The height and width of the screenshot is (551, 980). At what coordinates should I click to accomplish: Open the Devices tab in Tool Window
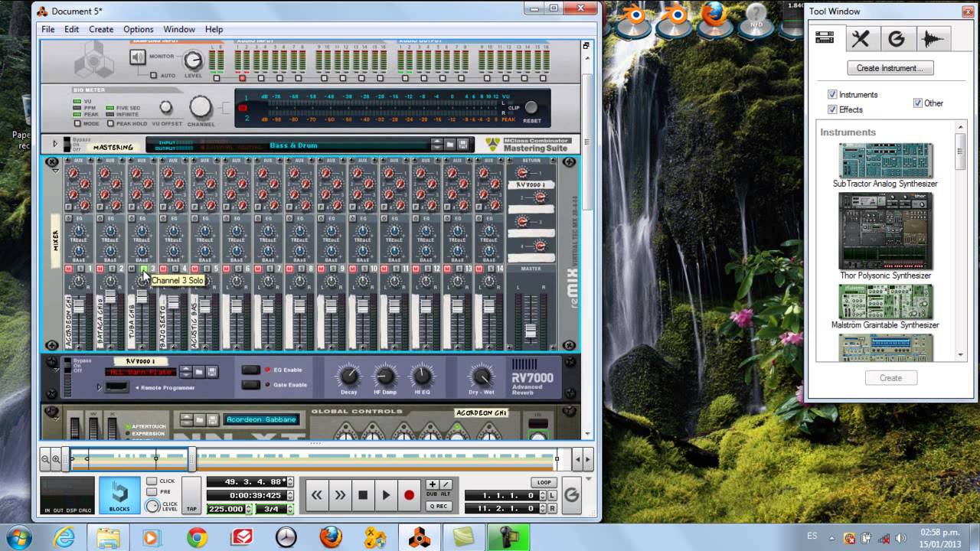tap(825, 37)
